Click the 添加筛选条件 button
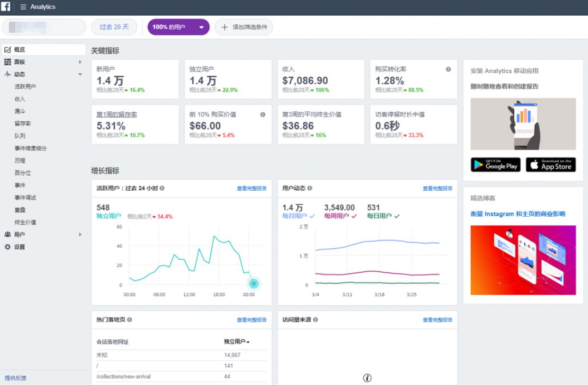Screen dimensions: 588x385 (x=244, y=27)
